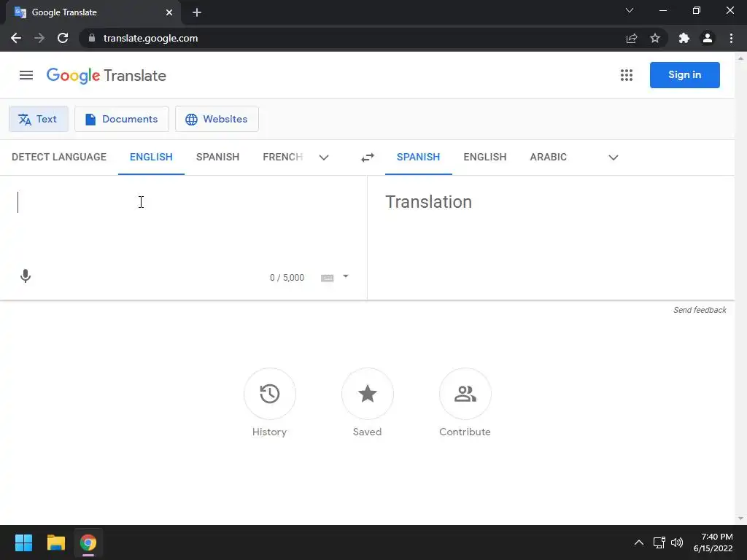747x560 pixels.
Task: Open the main hamburger menu
Action: pyautogui.click(x=26, y=75)
